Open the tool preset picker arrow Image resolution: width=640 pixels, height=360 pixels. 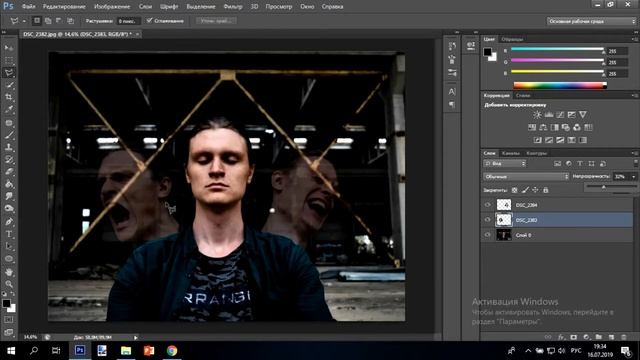tap(24, 21)
